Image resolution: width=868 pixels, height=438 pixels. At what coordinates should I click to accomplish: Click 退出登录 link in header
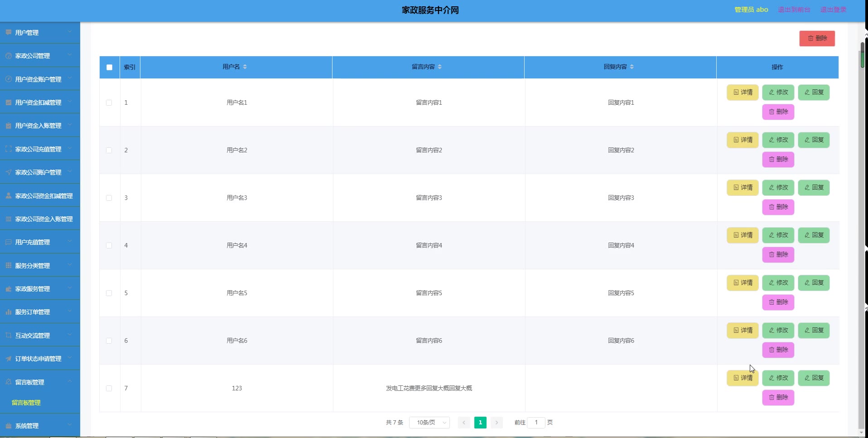coord(834,10)
